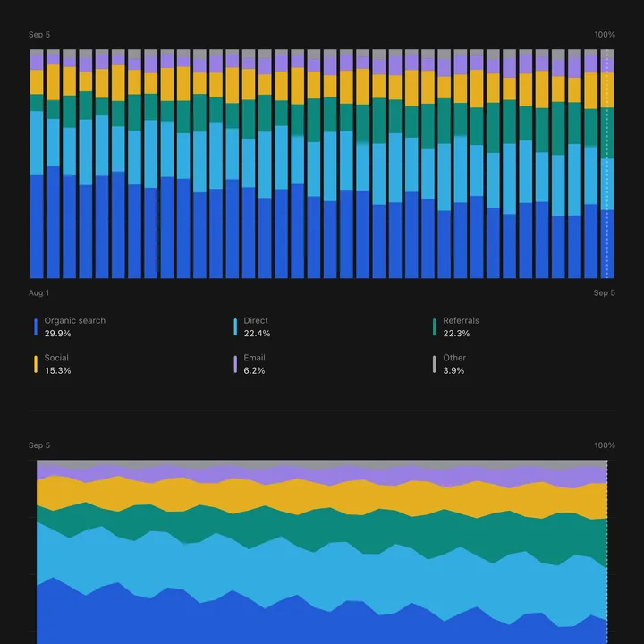Viewport: 644px width, 644px height.
Task: Click the 6.2% Email value
Action: pyautogui.click(x=254, y=371)
